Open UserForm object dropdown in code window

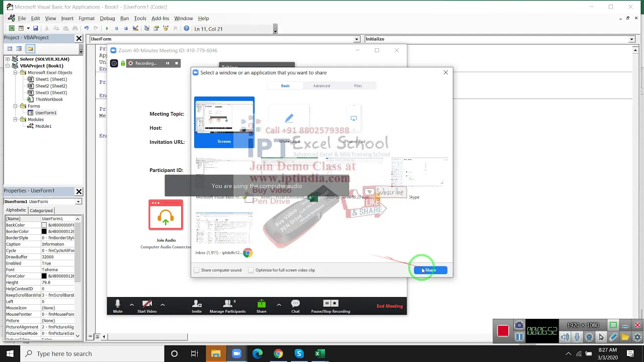[x=356, y=39]
